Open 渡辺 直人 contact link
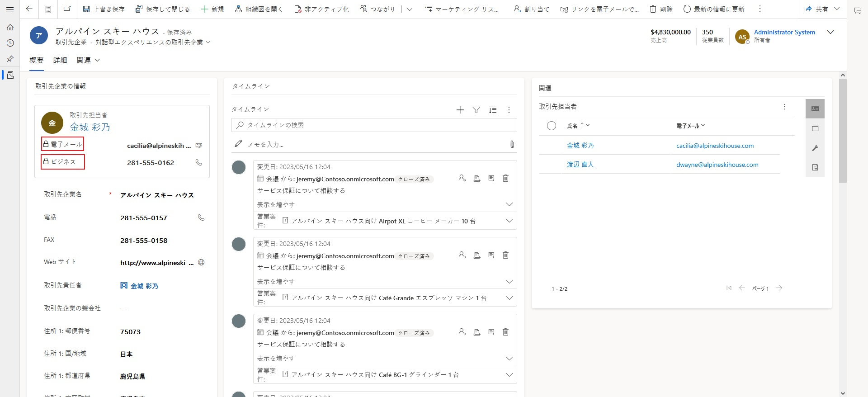This screenshot has height=397, width=868. point(580,165)
